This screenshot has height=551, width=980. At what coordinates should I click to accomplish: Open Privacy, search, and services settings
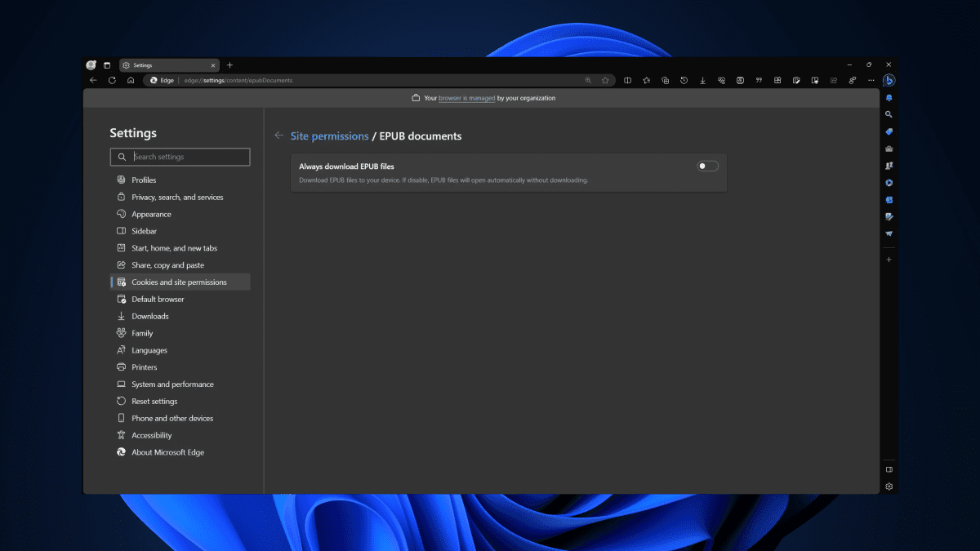click(177, 198)
